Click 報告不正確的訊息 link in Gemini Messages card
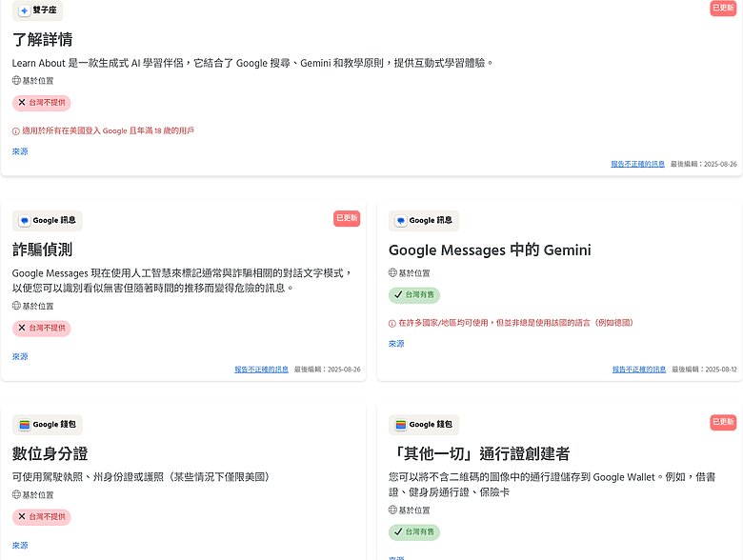This screenshot has width=743, height=560. pos(639,370)
